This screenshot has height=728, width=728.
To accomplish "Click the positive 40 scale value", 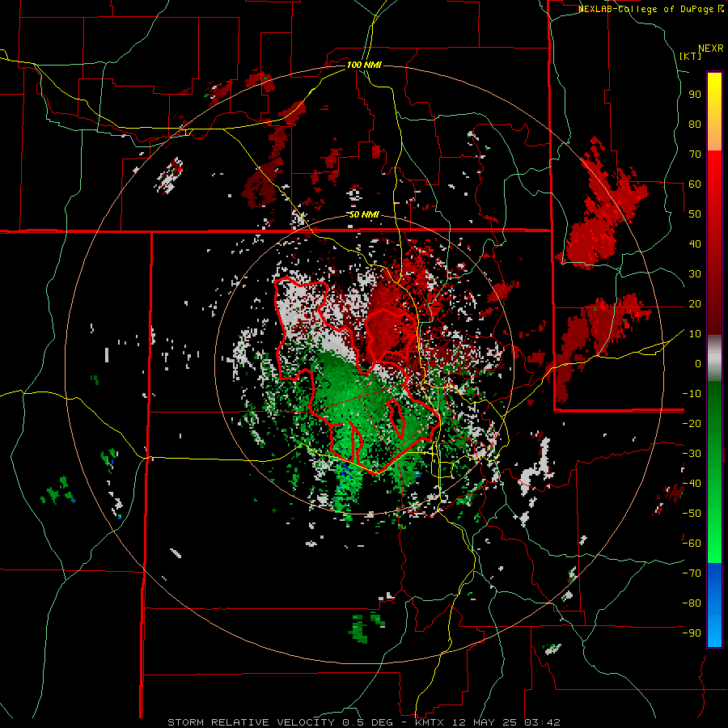I will (695, 243).
